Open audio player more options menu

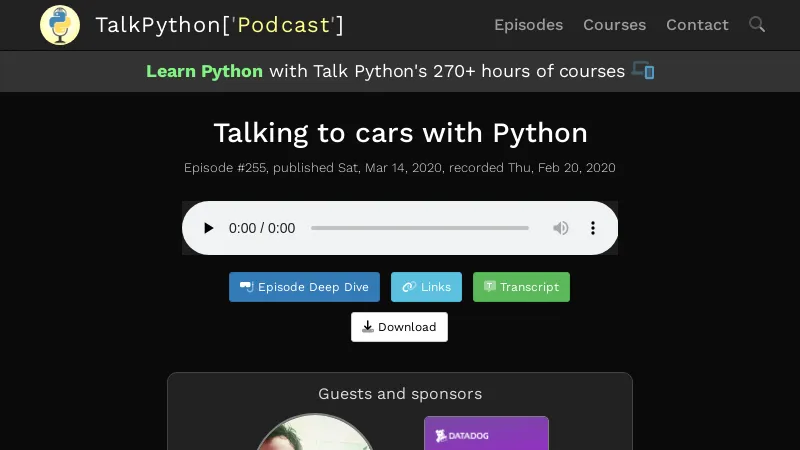593,228
